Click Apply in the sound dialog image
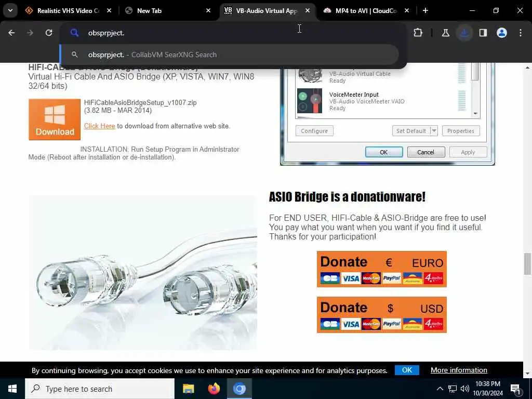This screenshot has width=532, height=399. [x=468, y=152]
